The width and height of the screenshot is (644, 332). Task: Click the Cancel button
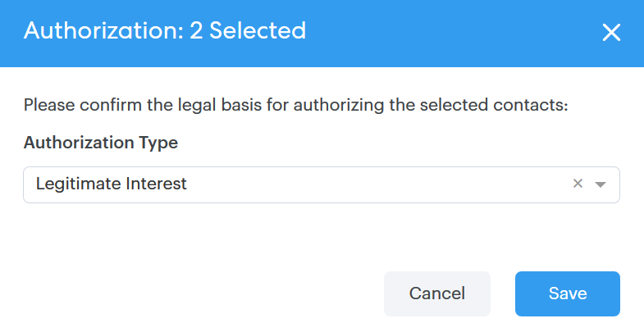436,293
